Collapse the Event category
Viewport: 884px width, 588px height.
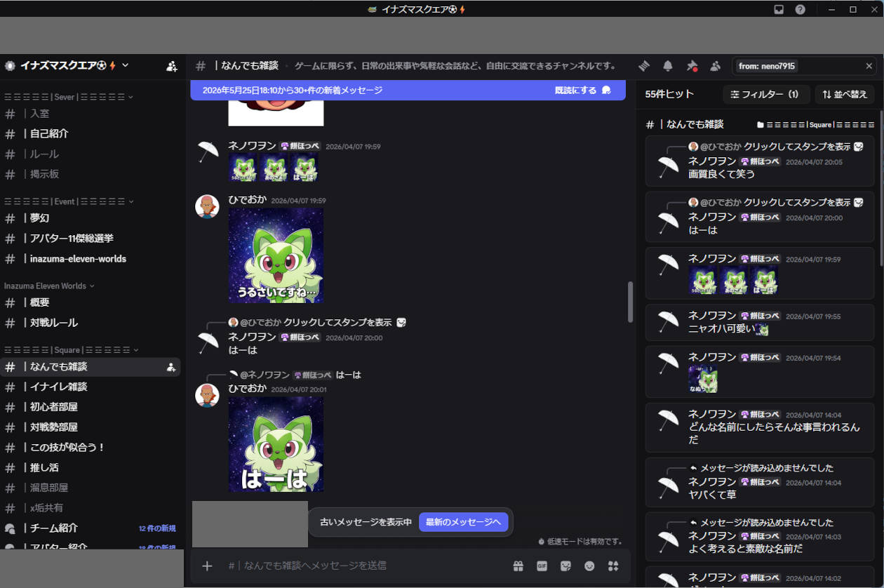tap(69, 201)
